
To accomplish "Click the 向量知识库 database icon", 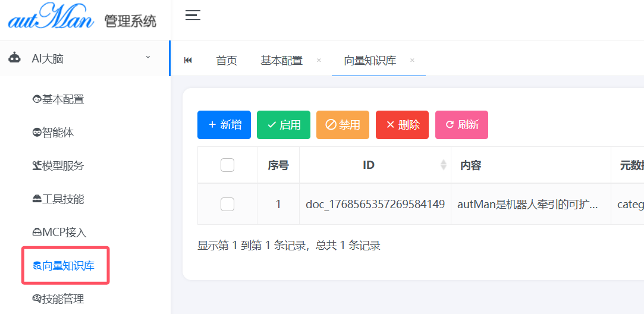I will pos(37,266).
